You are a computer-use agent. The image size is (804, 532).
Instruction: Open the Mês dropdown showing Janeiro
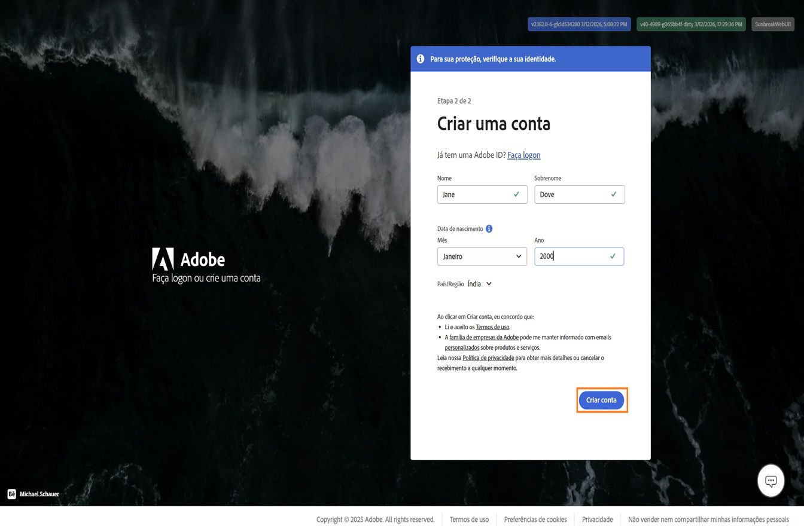pyautogui.click(x=482, y=256)
